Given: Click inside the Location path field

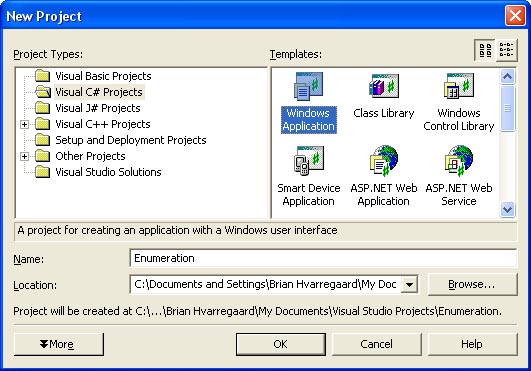Looking at the screenshot, I should coord(265,284).
